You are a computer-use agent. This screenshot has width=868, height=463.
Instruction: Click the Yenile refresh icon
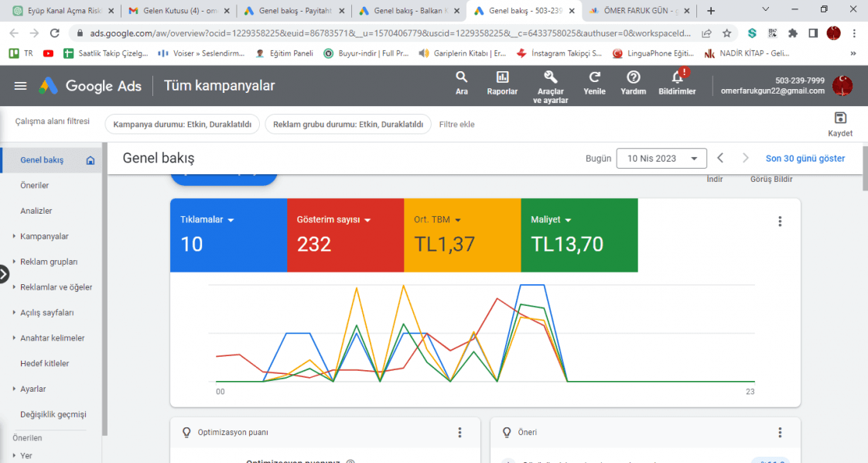[595, 77]
